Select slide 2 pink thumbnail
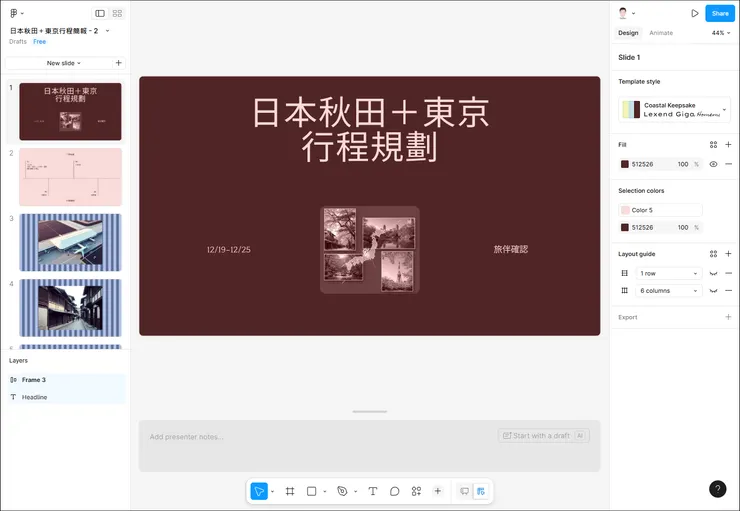Screen dimensions: 740x511 tap(70, 177)
